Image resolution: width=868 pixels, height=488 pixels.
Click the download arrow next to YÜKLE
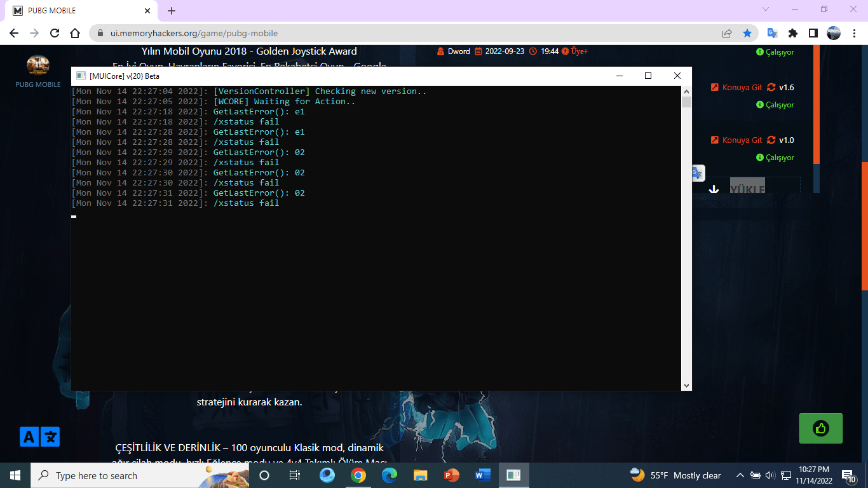click(x=714, y=189)
